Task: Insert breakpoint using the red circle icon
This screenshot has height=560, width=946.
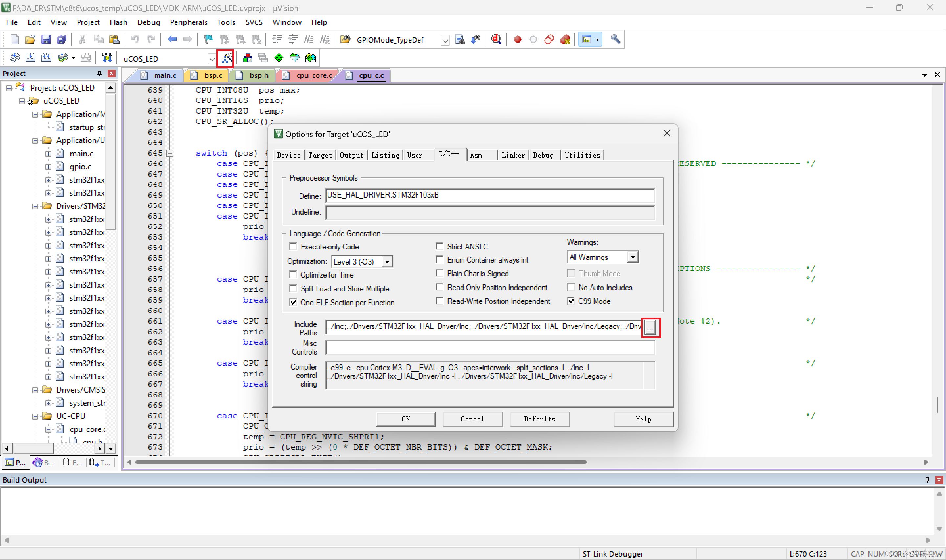Action: pos(518,39)
